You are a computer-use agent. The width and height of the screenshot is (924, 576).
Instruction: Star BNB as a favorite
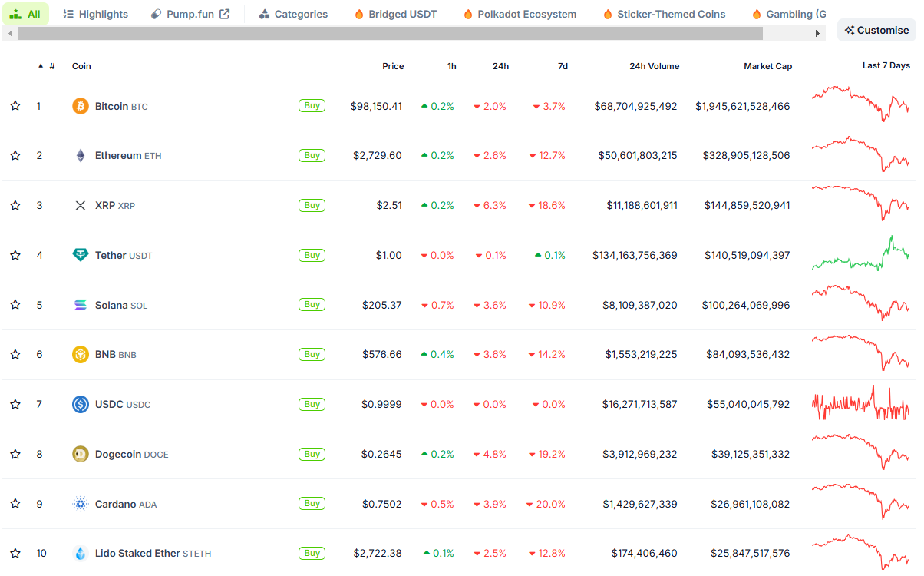click(15, 354)
